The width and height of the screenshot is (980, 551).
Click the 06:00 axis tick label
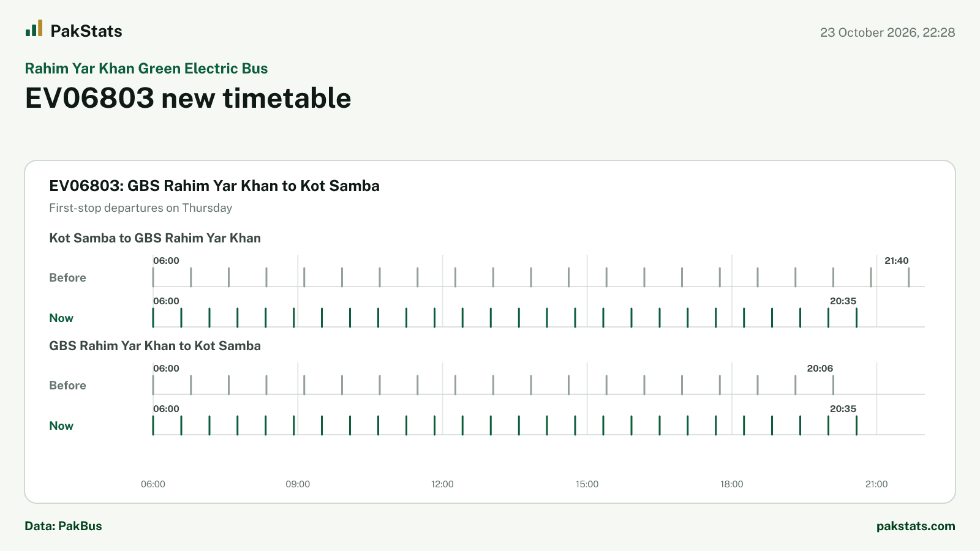(153, 484)
